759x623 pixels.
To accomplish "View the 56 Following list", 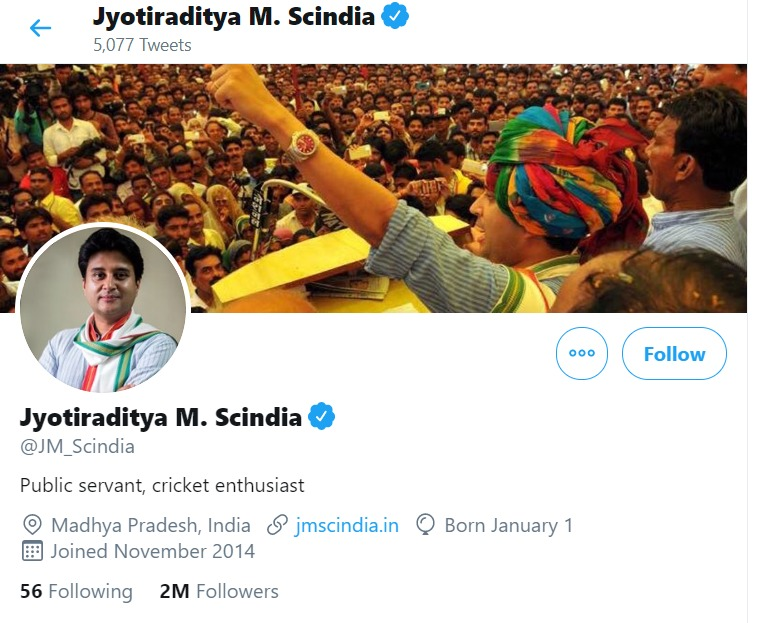I will tap(76, 591).
